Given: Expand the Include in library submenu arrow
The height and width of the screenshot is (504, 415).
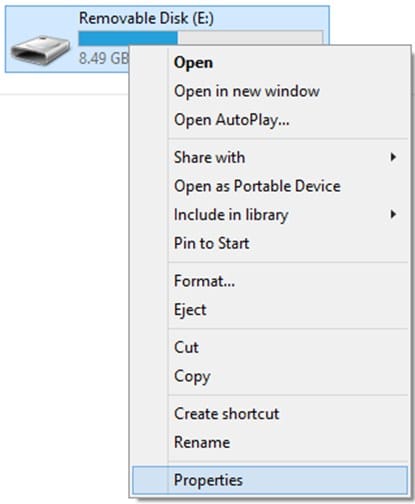Looking at the screenshot, I should (x=393, y=214).
